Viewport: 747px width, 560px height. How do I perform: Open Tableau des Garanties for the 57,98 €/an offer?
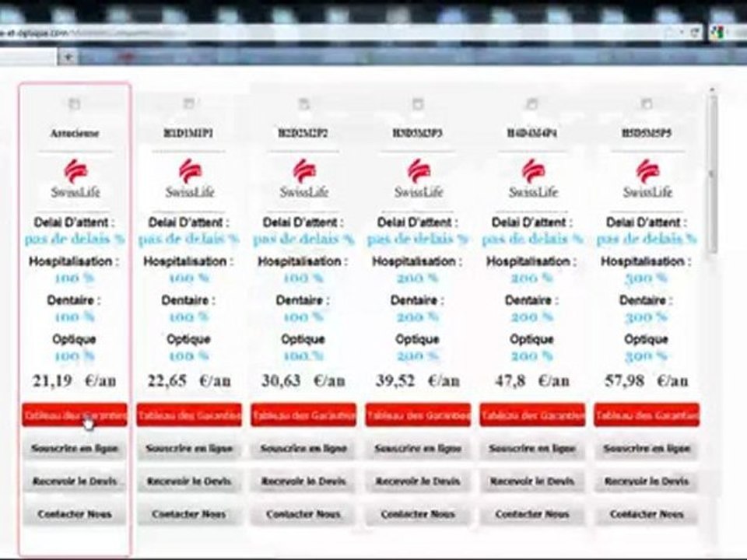(x=647, y=415)
